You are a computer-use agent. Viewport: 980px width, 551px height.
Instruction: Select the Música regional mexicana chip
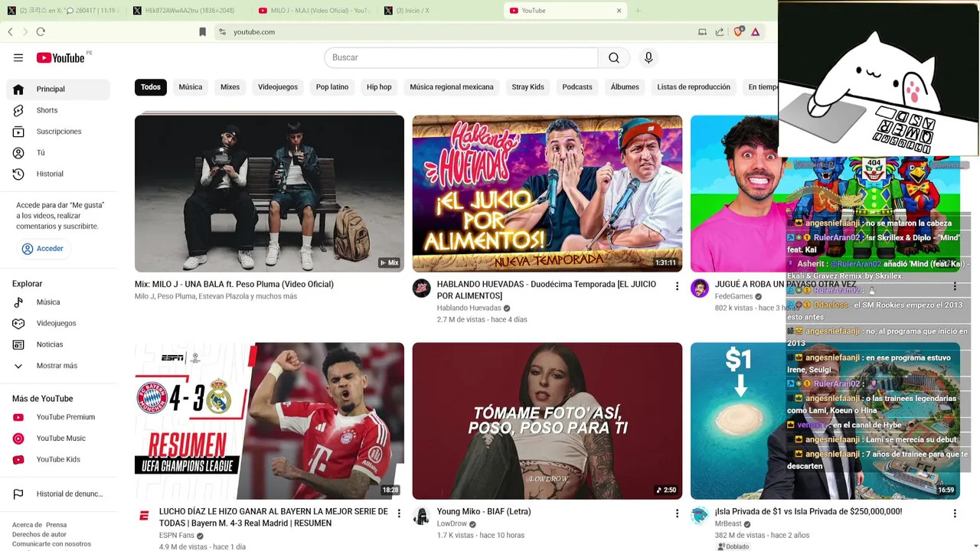tap(452, 87)
